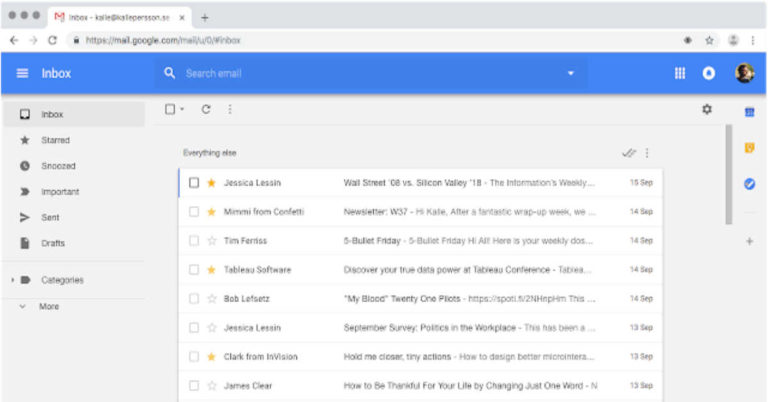Mark all Everything else as done

pos(629,153)
